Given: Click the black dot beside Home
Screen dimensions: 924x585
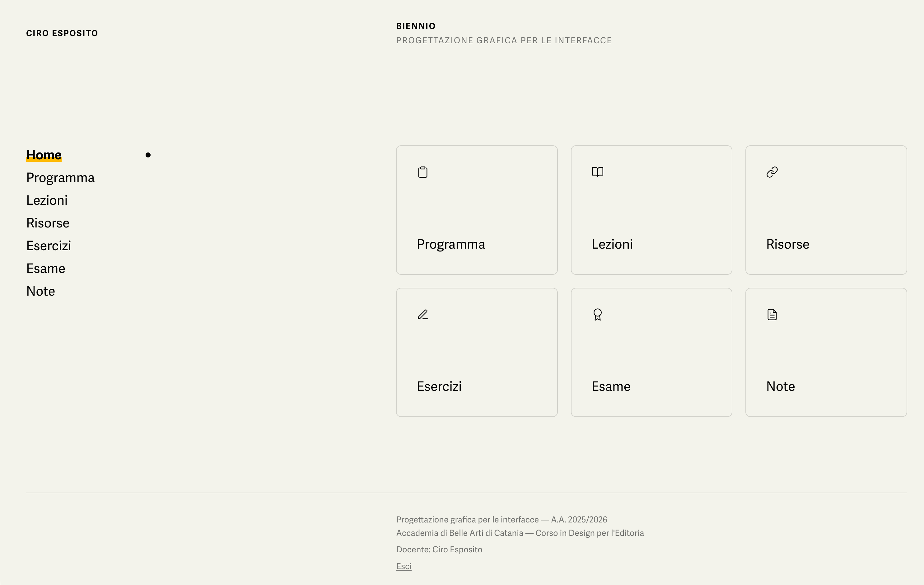Looking at the screenshot, I should click(148, 155).
